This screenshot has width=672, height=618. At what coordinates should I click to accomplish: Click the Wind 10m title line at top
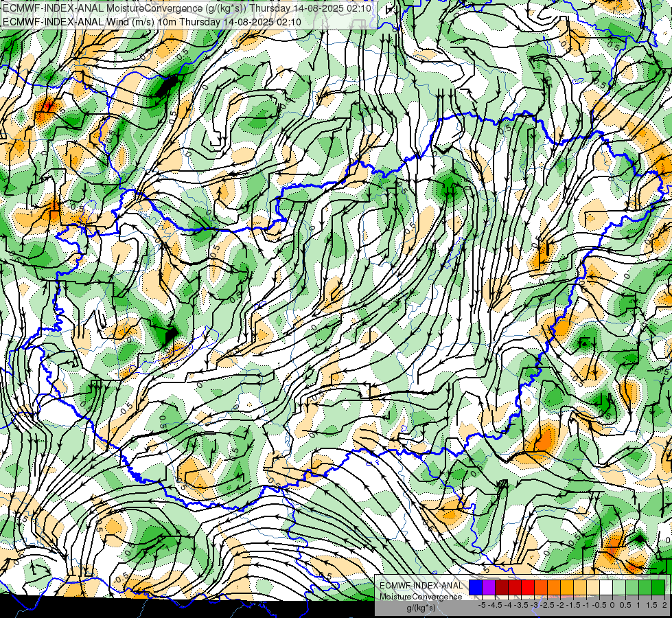pyautogui.click(x=152, y=22)
